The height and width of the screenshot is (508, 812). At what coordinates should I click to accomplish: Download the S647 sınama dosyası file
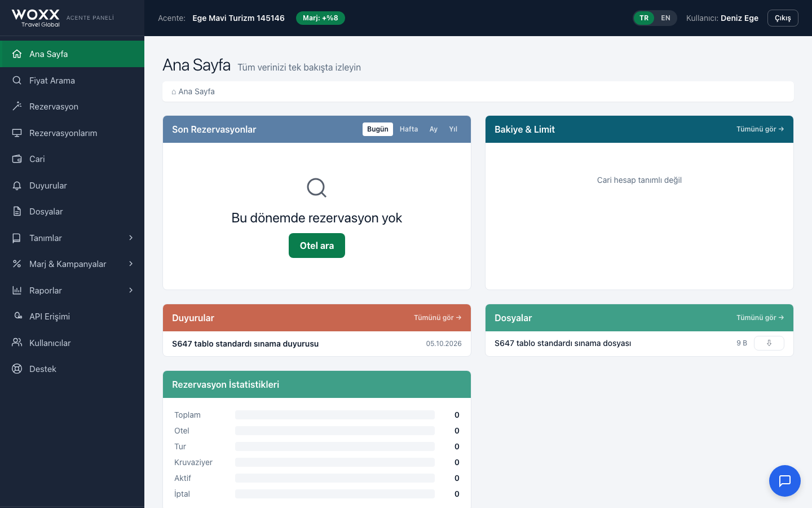[x=769, y=343]
